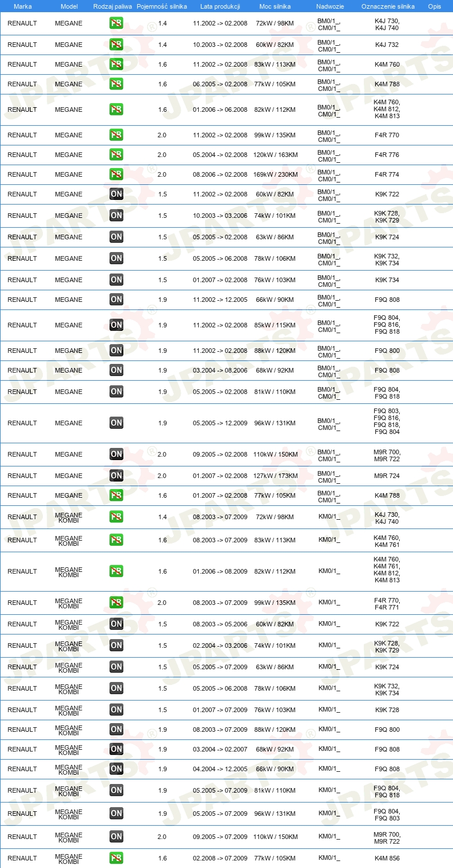Click RENAULT in the M9R 724 row

point(22,476)
